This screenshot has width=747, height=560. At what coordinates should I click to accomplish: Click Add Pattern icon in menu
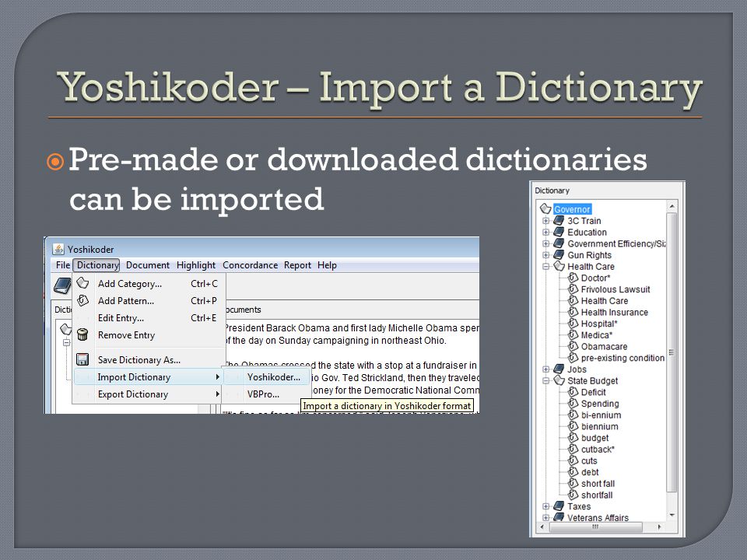[83, 300]
